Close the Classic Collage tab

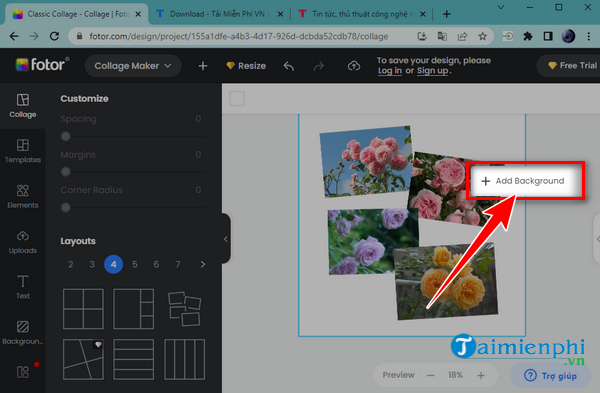(x=138, y=14)
